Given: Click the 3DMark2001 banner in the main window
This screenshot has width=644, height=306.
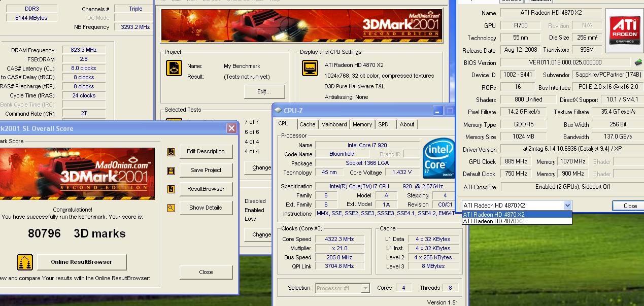Looking at the screenshot, I should point(301,25).
